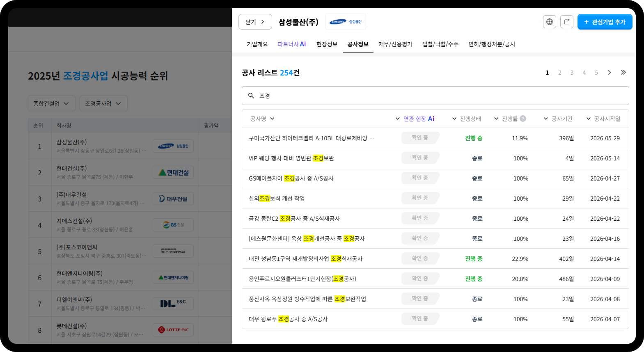This screenshot has width=644, height=352.
Task: Click the 현대건설 logo in ranking list
Action: [x=173, y=172]
